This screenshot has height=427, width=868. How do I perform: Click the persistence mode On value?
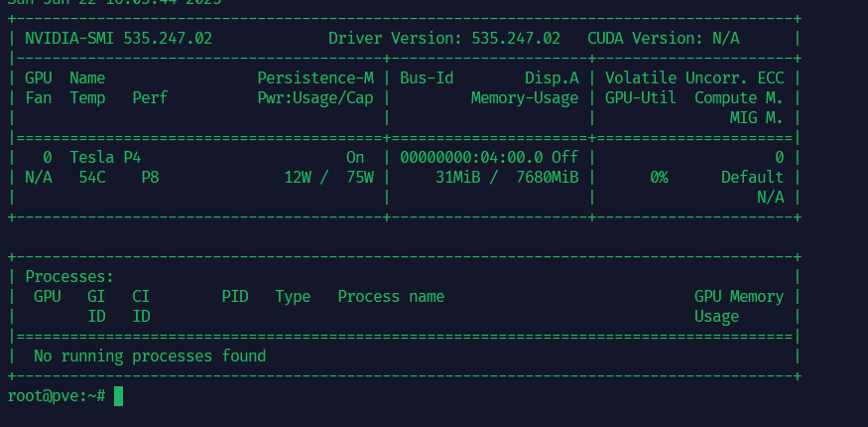[x=355, y=158]
